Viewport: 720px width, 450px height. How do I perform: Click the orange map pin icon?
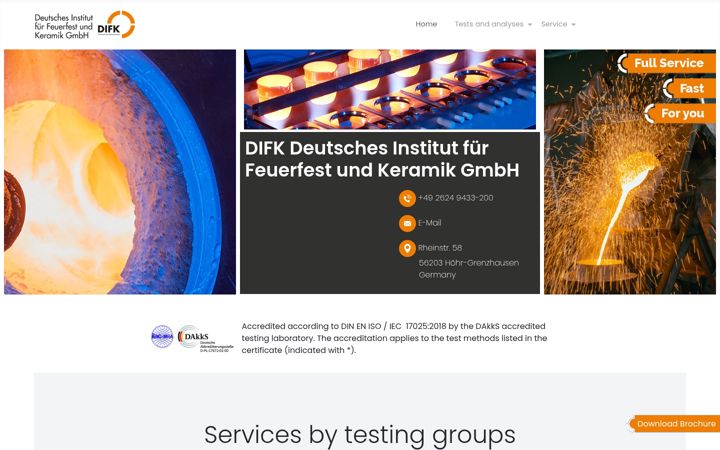[x=407, y=248]
